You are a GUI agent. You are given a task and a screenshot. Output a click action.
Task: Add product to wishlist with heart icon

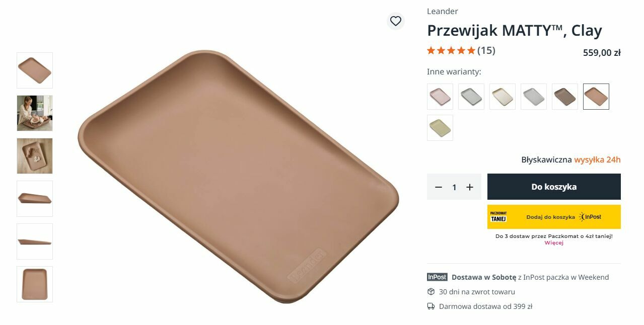click(x=396, y=21)
